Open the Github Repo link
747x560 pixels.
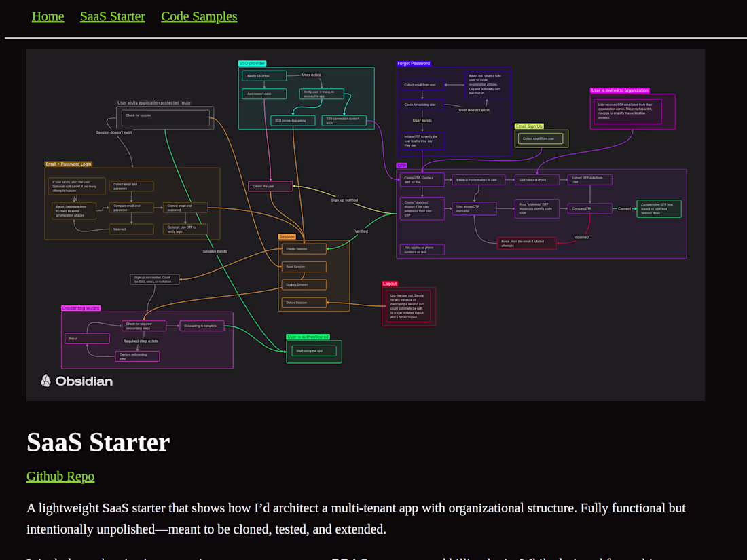tap(60, 476)
